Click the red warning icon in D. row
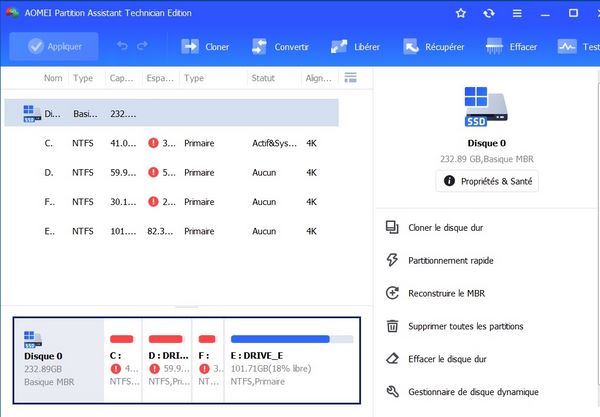The width and height of the screenshot is (600, 417). (x=153, y=173)
